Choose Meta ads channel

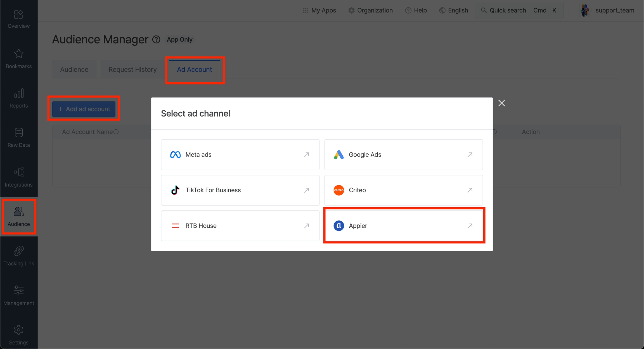pos(240,155)
